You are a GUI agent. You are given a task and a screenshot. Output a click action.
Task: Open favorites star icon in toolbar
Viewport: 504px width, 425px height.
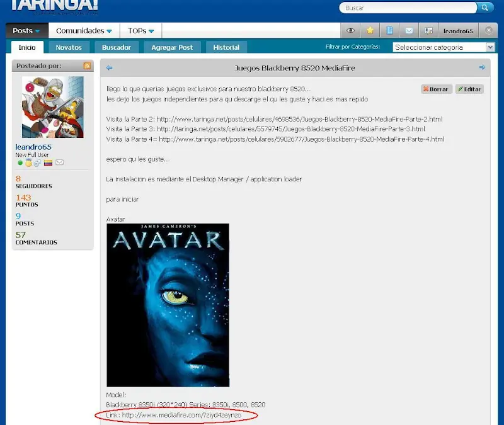[370, 30]
